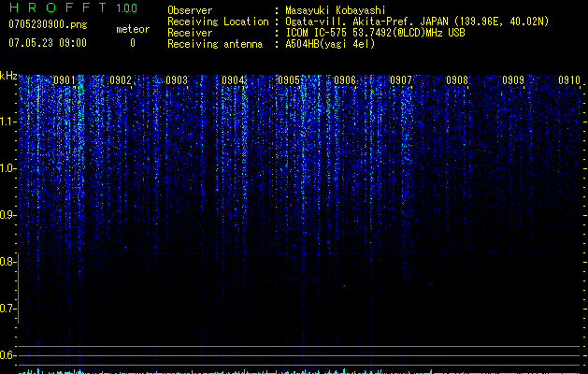Select the Ogata-vill. Akita-Pref. JAPAN location text
588x374 pixels.
[x=417, y=22]
